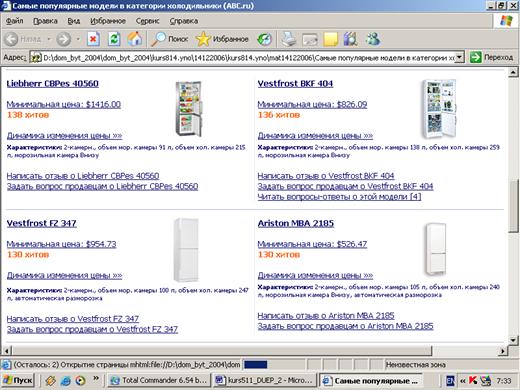Expand the hidden quick launch chevron

click(96, 378)
